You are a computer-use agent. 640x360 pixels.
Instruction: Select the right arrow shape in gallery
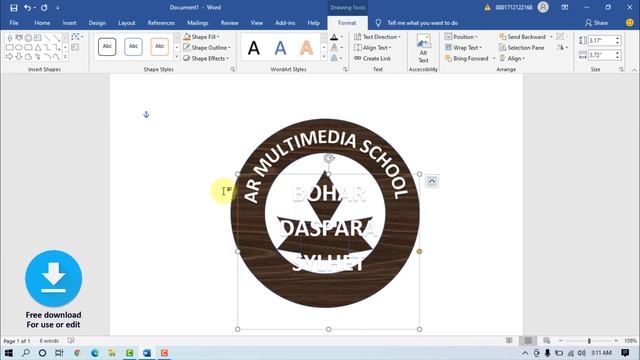point(9,57)
